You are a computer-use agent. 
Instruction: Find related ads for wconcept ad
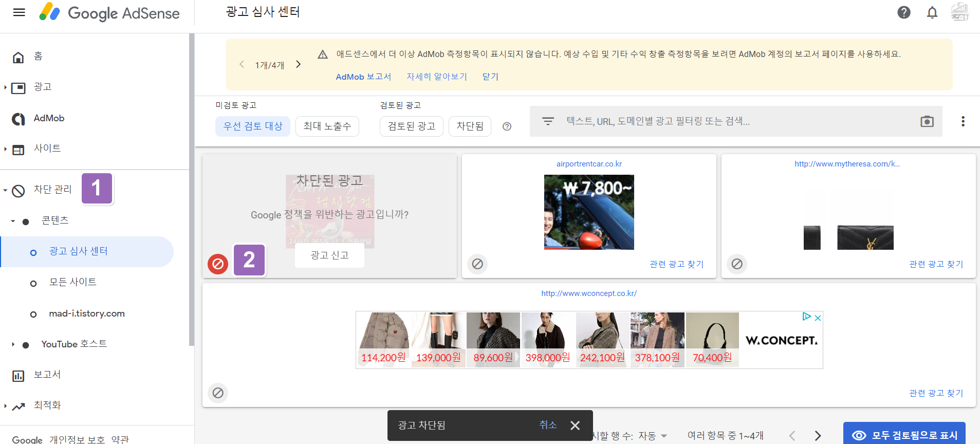(x=936, y=393)
